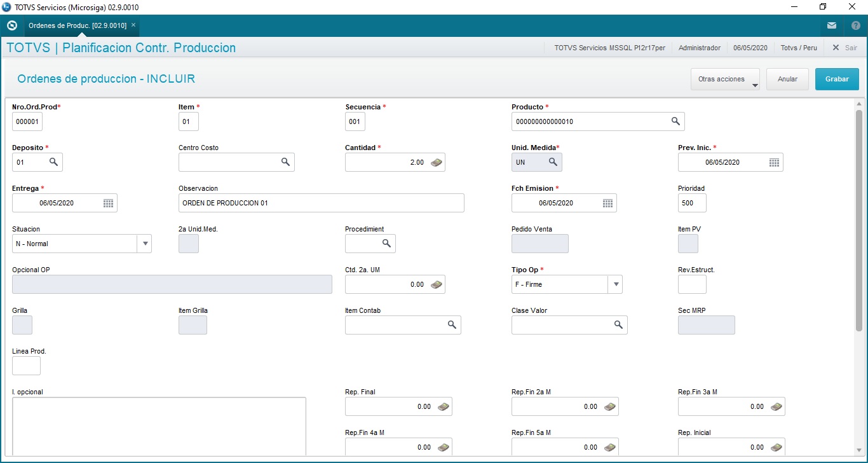Click TOTVS | Planificacion Contr. Produccion title

point(121,48)
